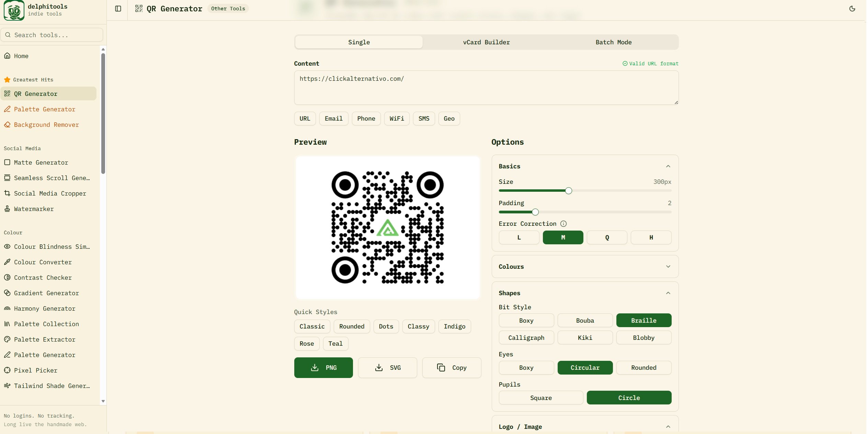Collapse the Shapes options section
The width and height of the screenshot is (868, 434).
click(x=668, y=293)
